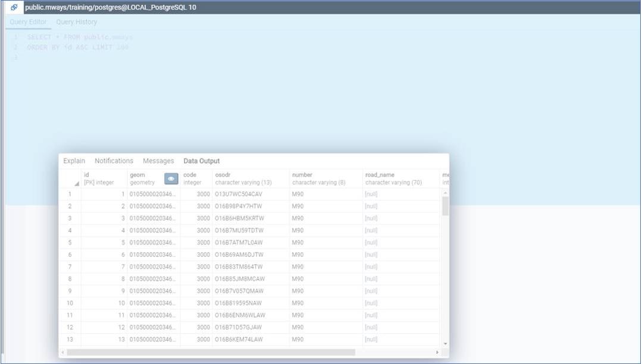Click the osodr cell O16B7ATM7L0AW
The image size is (642, 364).
pyautogui.click(x=250, y=243)
